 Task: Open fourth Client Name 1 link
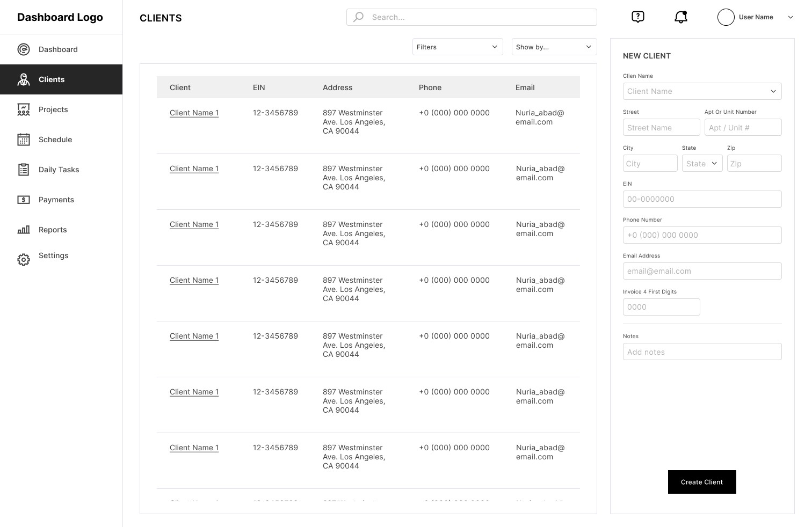click(x=194, y=280)
